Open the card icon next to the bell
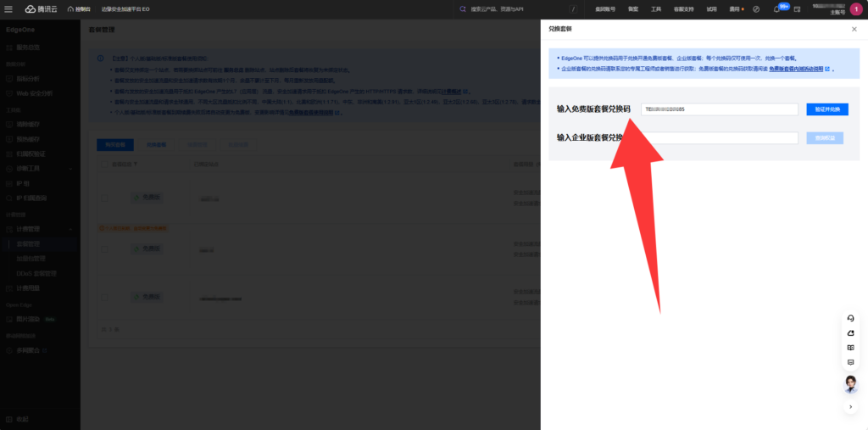The image size is (868, 430). (797, 9)
